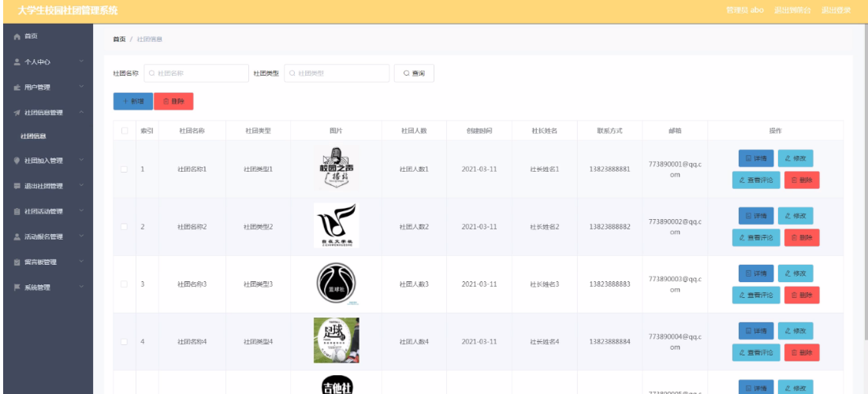Click 退出登录 to log out

click(x=836, y=10)
